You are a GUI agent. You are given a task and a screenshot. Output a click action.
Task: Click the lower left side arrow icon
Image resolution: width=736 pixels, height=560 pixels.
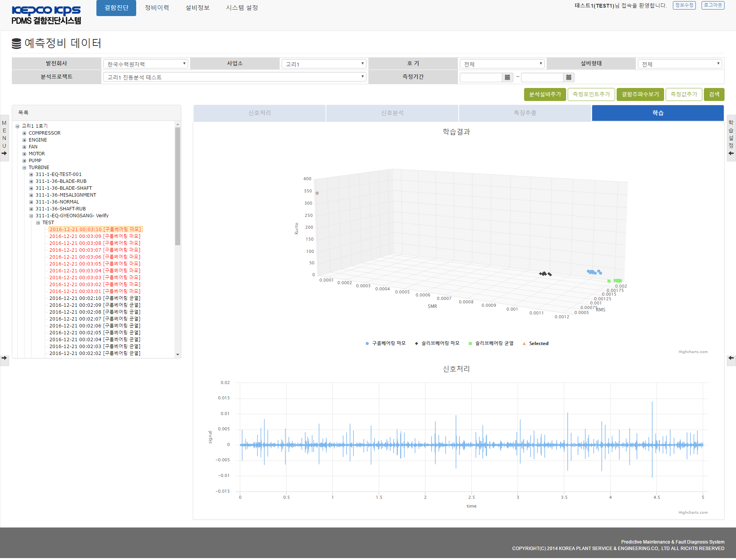4,358
